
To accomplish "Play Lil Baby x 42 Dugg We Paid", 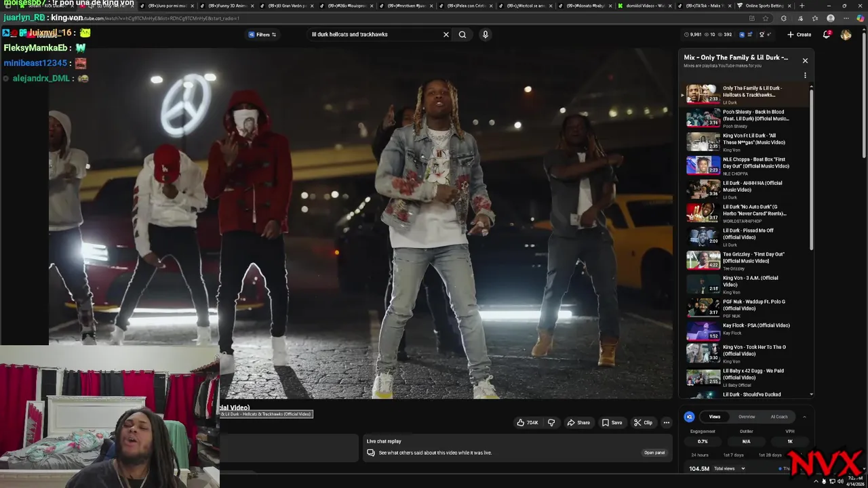I will pos(746,378).
